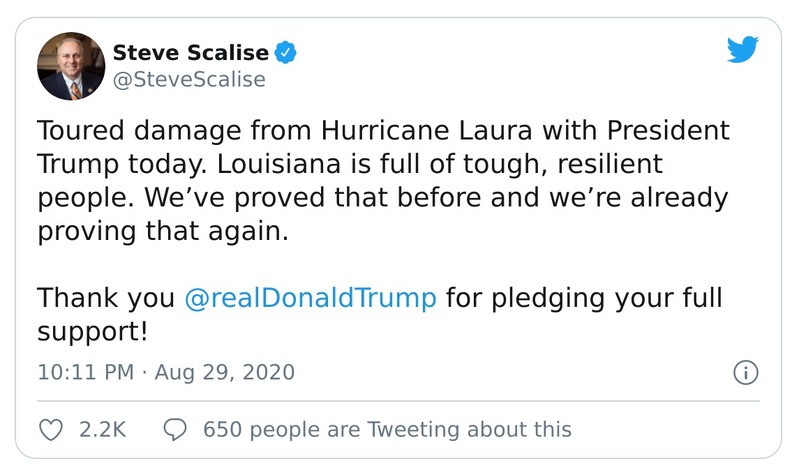Open the tweet info icon

(744, 373)
